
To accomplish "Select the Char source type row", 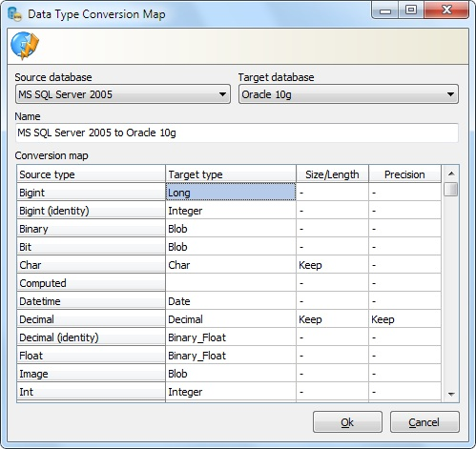I will [x=92, y=264].
